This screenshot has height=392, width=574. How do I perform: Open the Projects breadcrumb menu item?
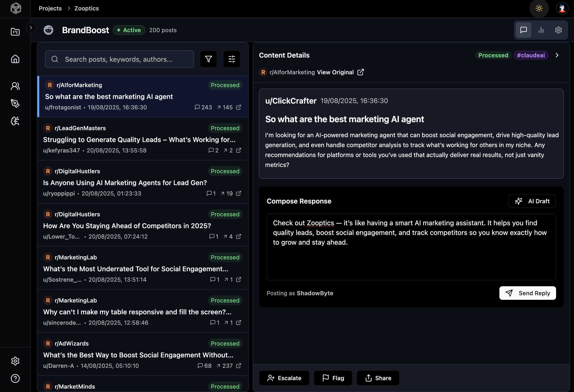coord(50,8)
